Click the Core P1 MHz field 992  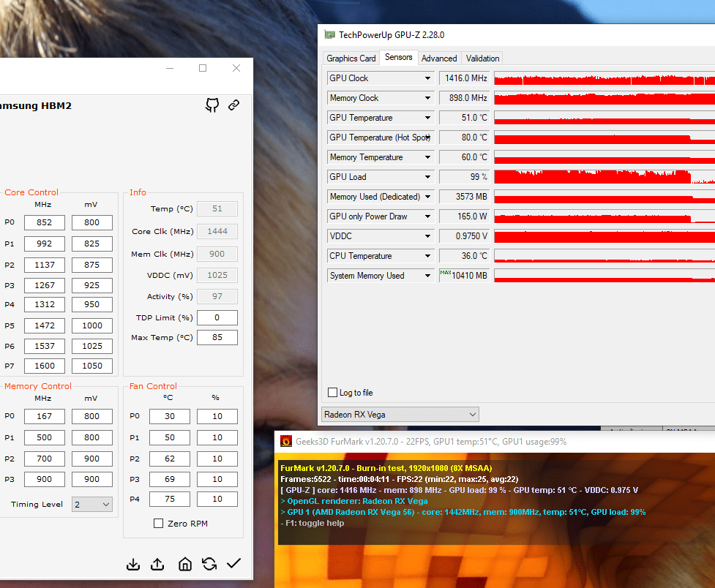click(x=44, y=244)
